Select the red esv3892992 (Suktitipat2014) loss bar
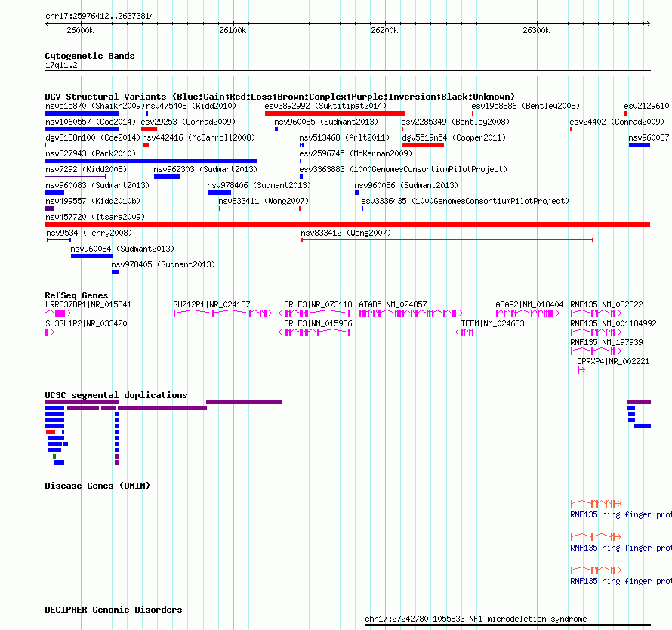 [x=334, y=113]
